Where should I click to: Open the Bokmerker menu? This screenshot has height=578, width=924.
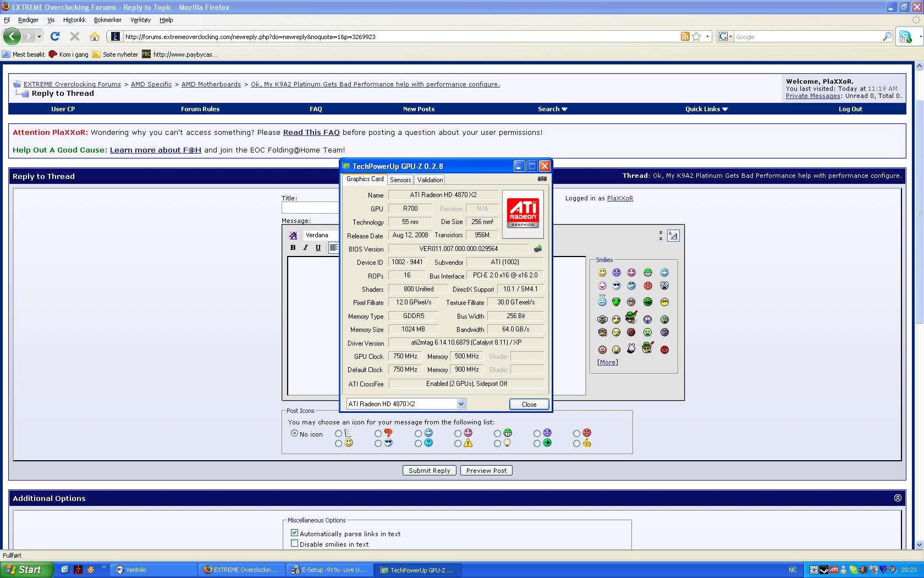pyautogui.click(x=107, y=20)
